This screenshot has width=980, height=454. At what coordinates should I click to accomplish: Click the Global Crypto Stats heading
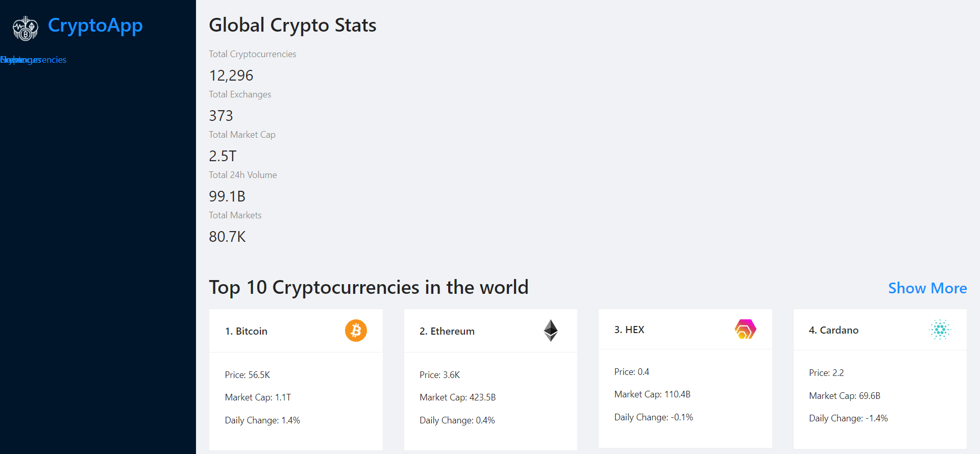coord(292,25)
